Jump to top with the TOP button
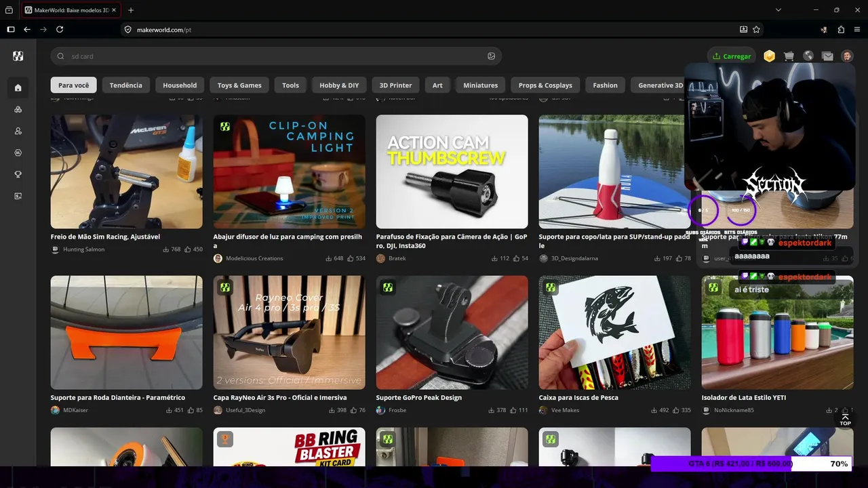 pos(845,420)
